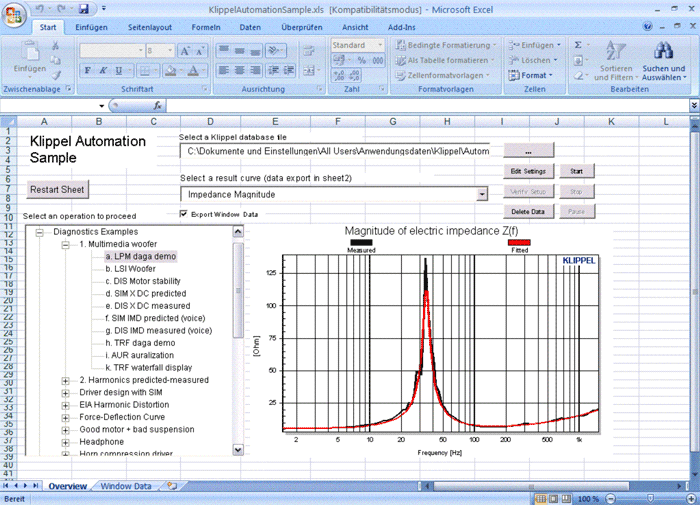Click the decrease font size icon
Image resolution: width=700 pixels, height=505 pixels.
(200, 51)
